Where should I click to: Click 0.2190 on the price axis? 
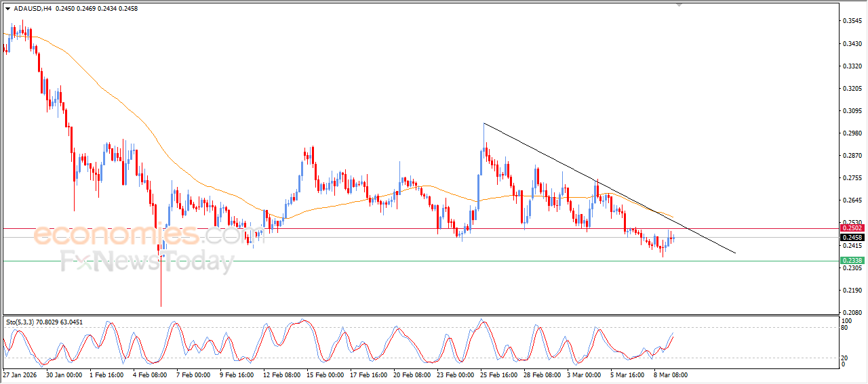(852, 291)
